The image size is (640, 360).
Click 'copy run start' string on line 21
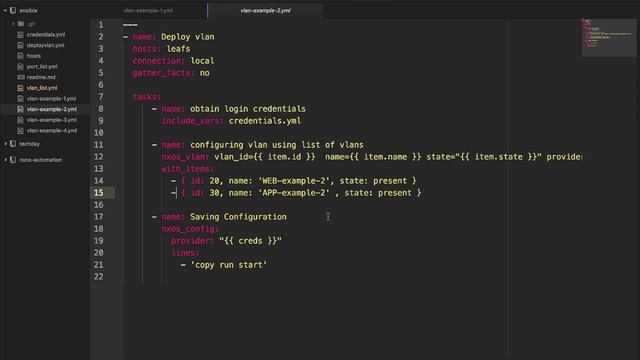tap(229, 265)
